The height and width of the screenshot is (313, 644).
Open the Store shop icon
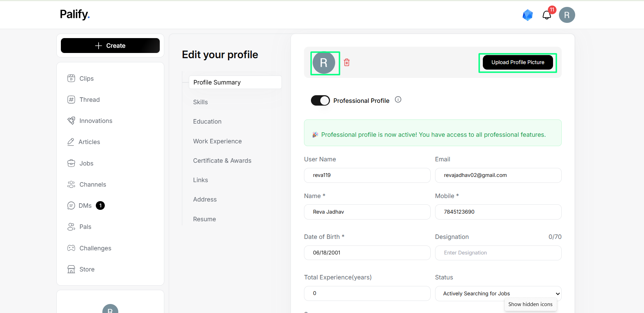pyautogui.click(x=71, y=269)
